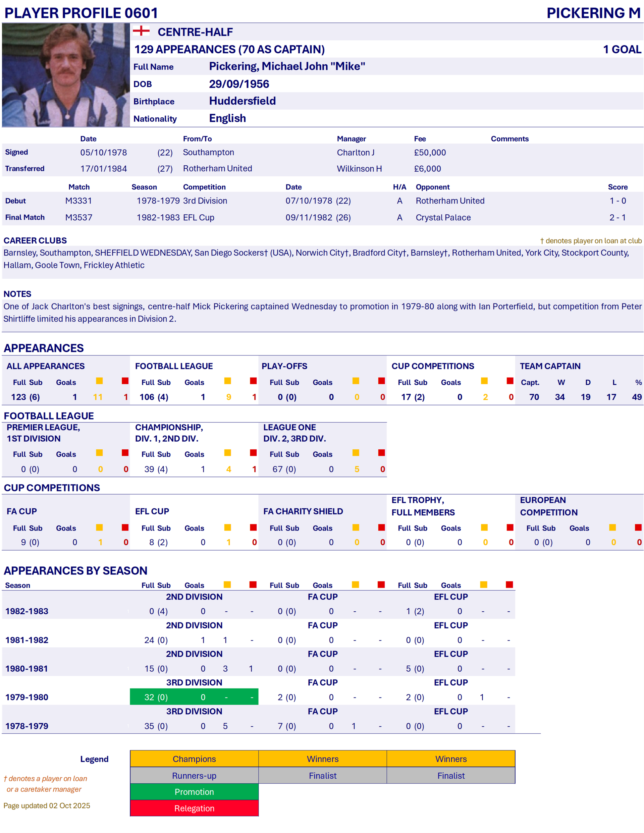Image resolution: width=644 pixels, height=833 pixels.
Task: Click red card icon under Play-Offs
Action: pos(381,381)
